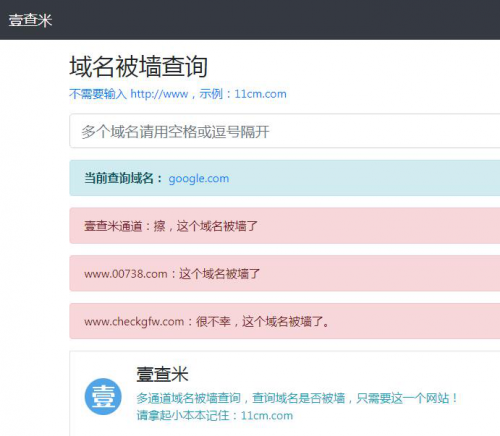Click 请拿起小本本记住：11cm.com line

tap(215, 416)
